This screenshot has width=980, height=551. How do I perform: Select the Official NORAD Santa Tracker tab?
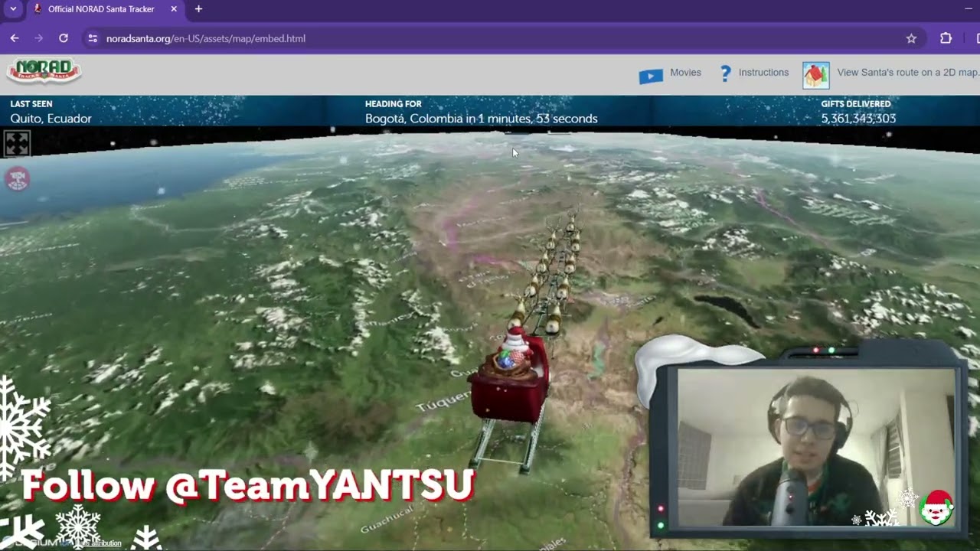[x=106, y=9]
